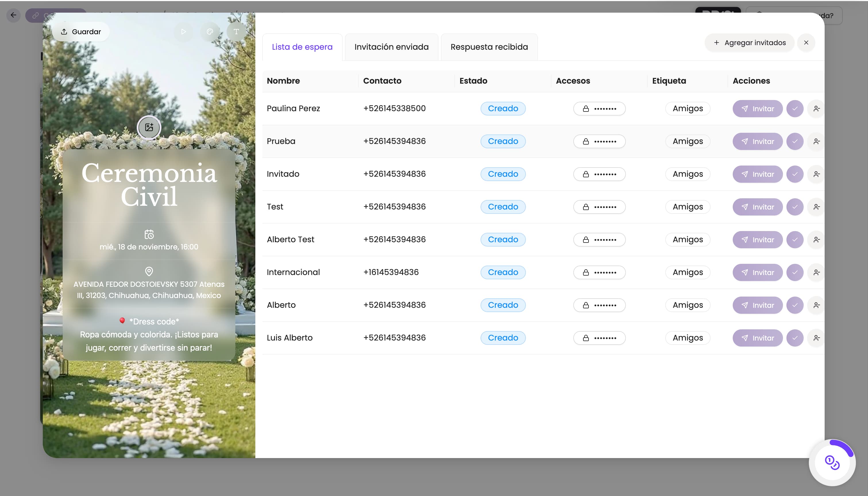868x496 pixels.
Task: Open the color palette theme icon
Action: tap(210, 32)
